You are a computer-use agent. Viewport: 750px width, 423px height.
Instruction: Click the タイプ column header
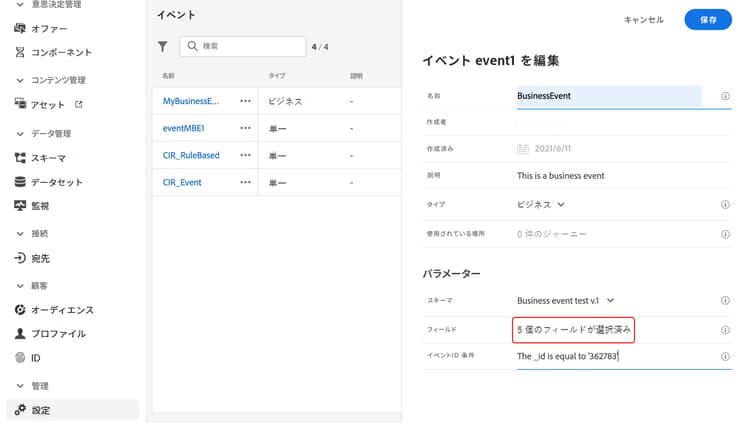(x=276, y=76)
